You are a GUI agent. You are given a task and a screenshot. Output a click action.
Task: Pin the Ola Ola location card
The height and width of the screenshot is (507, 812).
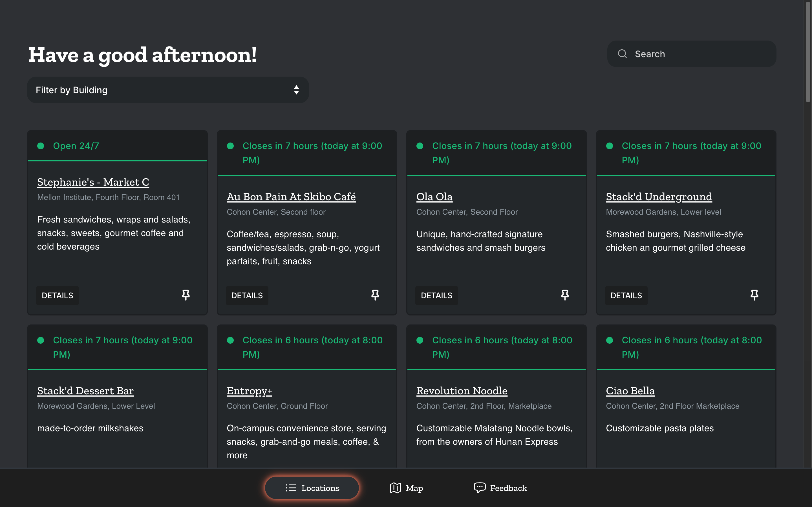(x=565, y=295)
